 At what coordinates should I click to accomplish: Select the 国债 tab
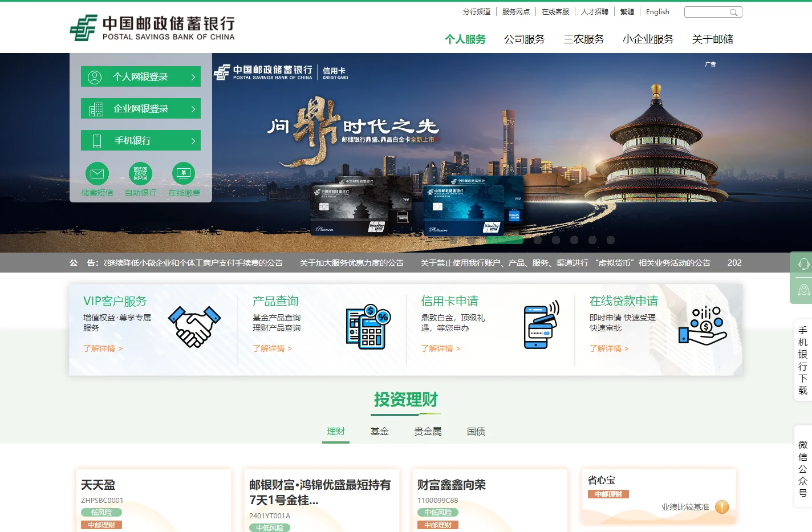(476, 432)
